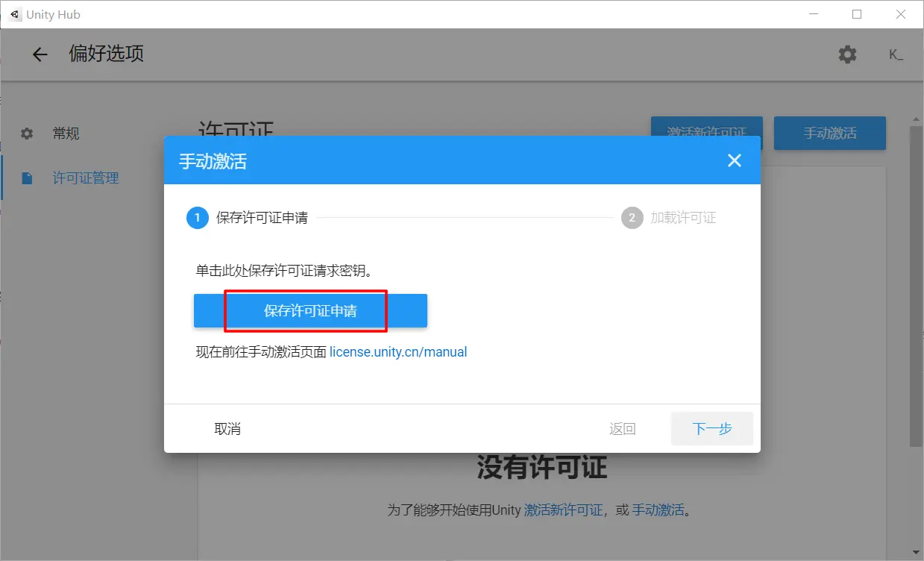Select step 2 加载许可证
This screenshot has width=924, height=561.
click(x=669, y=218)
